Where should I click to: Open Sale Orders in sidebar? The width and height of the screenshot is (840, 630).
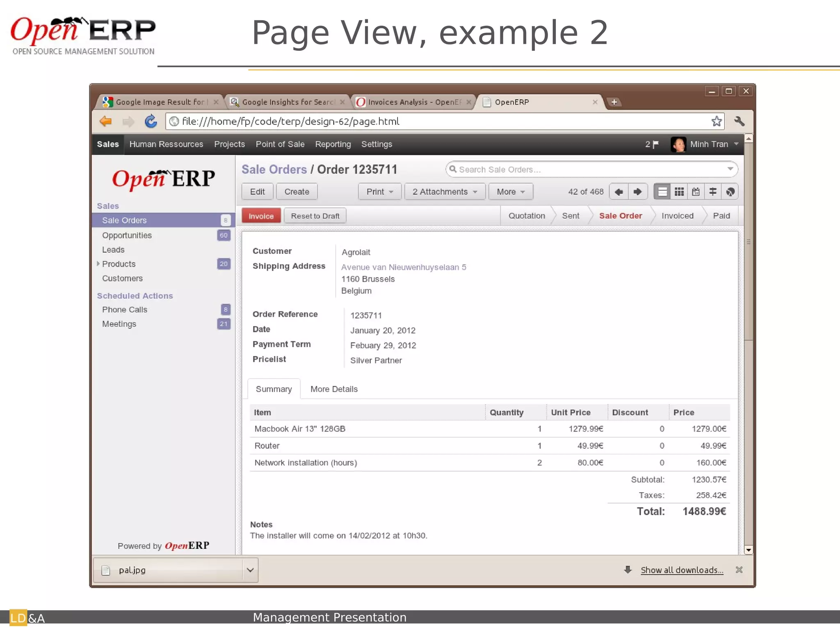163,220
